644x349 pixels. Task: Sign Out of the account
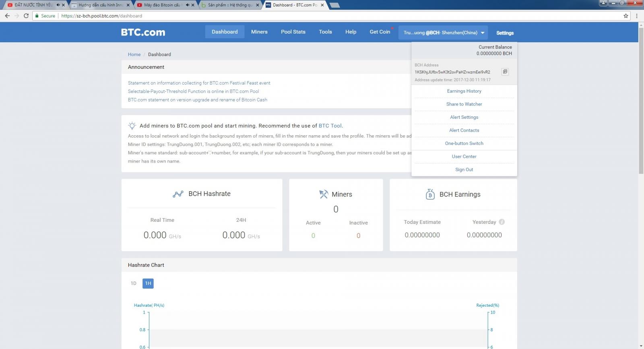(x=464, y=169)
